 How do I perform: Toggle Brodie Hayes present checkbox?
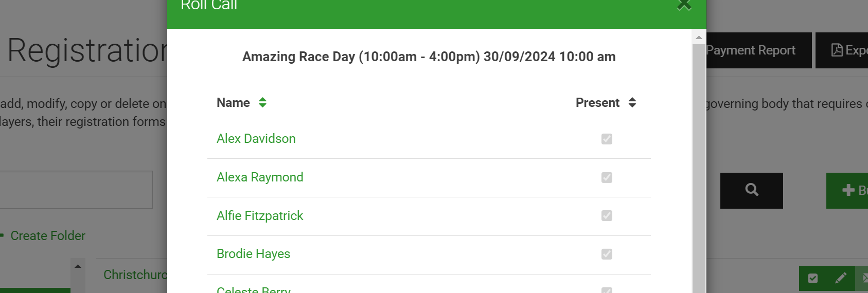(607, 254)
